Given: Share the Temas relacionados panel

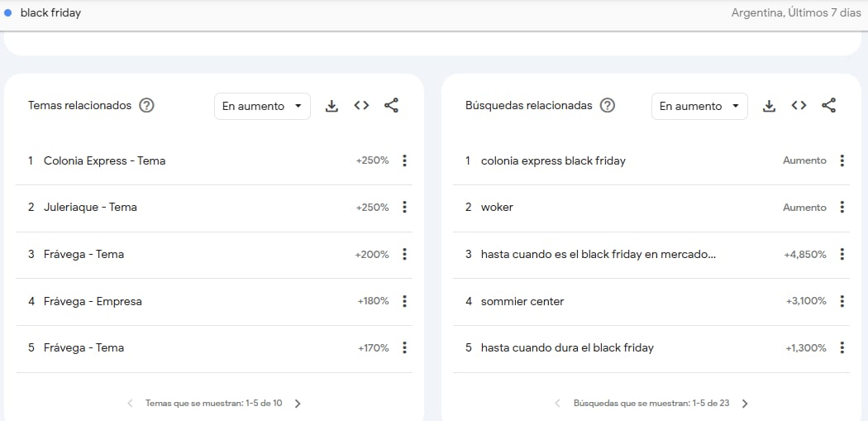Looking at the screenshot, I should pos(391,105).
